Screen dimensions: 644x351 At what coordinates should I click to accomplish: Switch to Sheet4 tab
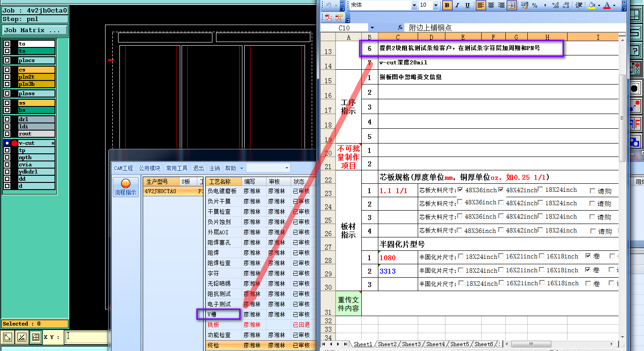tap(436, 344)
